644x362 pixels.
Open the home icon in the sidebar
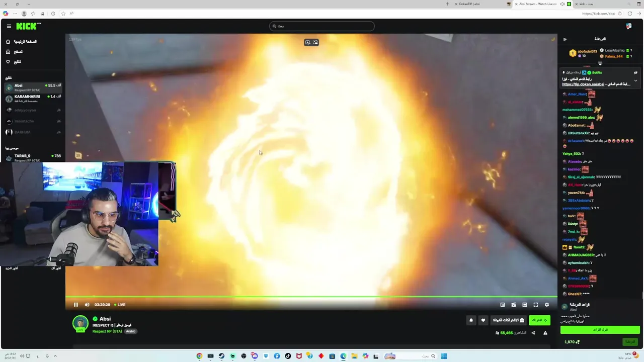(8, 42)
